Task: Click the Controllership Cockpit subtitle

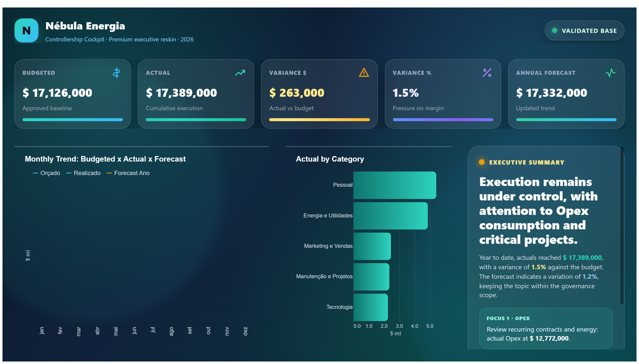Action: click(x=119, y=39)
